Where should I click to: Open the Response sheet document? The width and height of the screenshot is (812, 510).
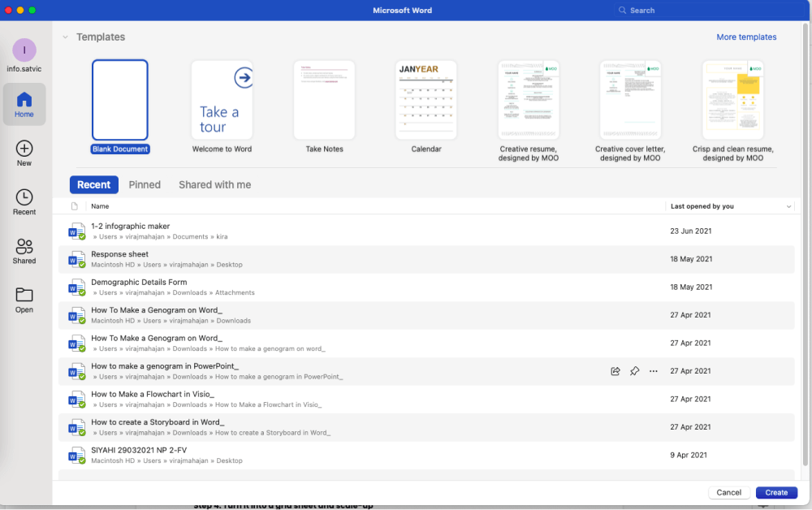click(x=119, y=254)
